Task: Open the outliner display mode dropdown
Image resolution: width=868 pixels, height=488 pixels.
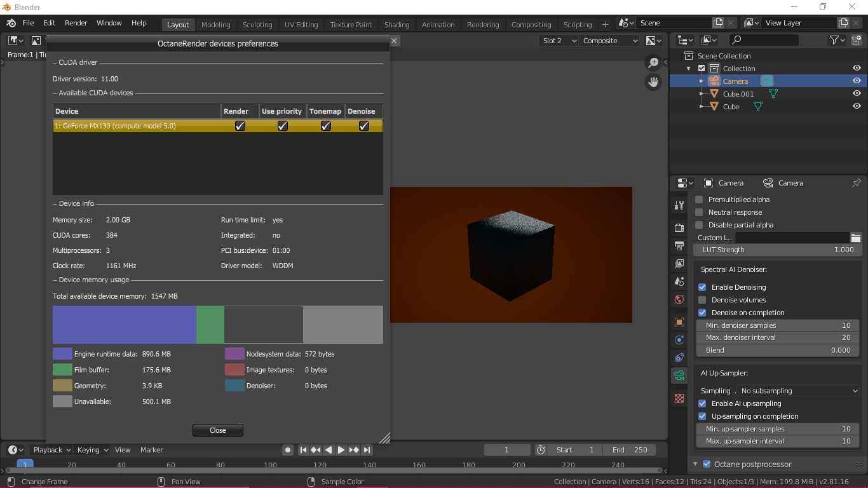Action: [685, 40]
